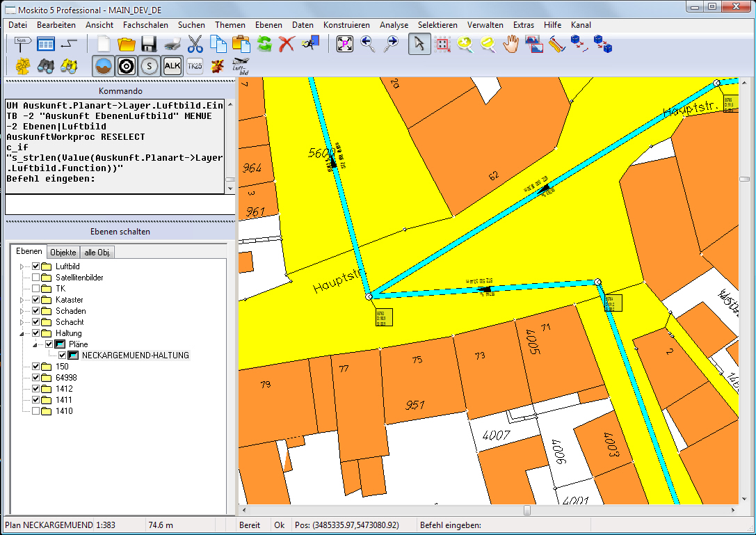Save using the floppy disk icon
756x535 pixels.
tap(150, 45)
